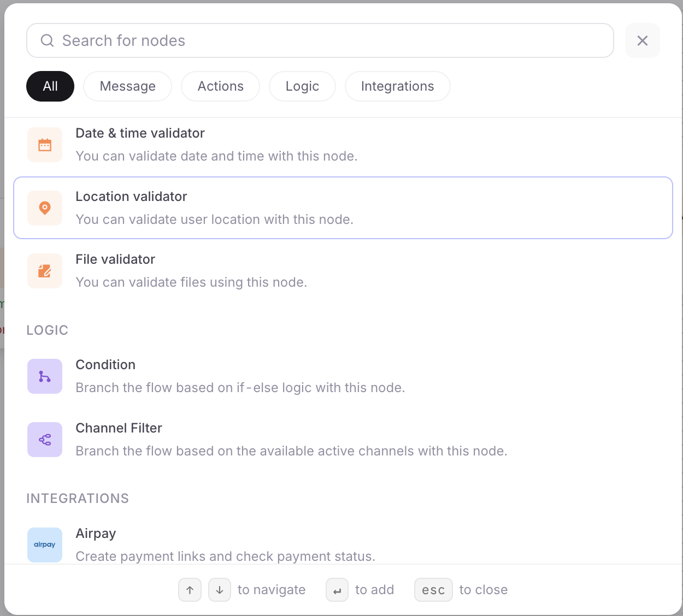
Task: Choose the File validator node title
Action: pyautogui.click(x=115, y=259)
